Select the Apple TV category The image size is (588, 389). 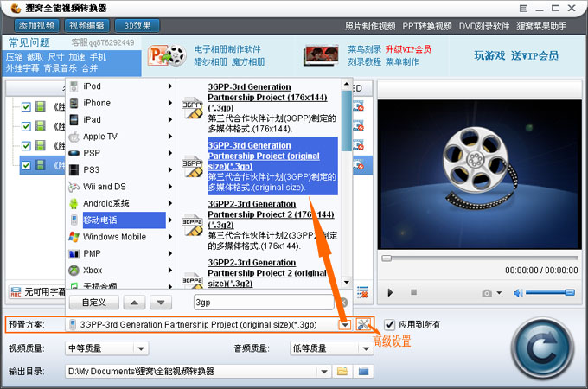(119, 137)
